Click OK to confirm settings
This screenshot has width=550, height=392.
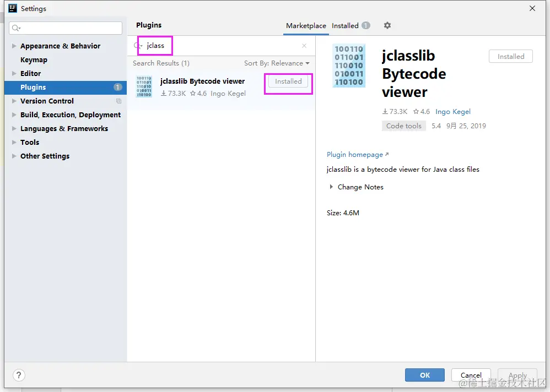[x=425, y=375]
